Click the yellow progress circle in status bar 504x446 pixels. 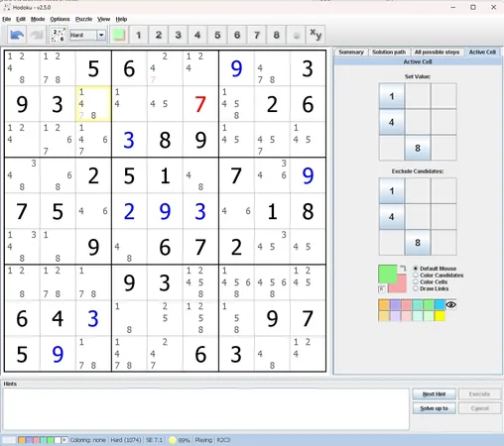172,440
